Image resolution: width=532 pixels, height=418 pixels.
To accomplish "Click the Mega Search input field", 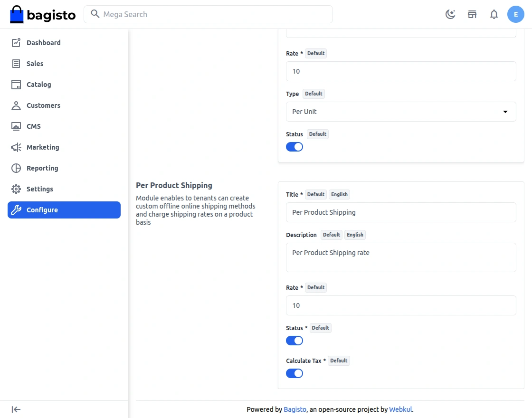I will [x=208, y=14].
